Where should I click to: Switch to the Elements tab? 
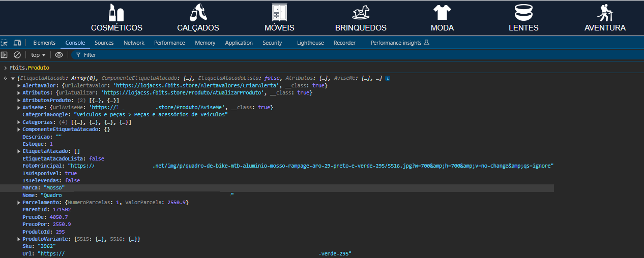[x=44, y=43]
